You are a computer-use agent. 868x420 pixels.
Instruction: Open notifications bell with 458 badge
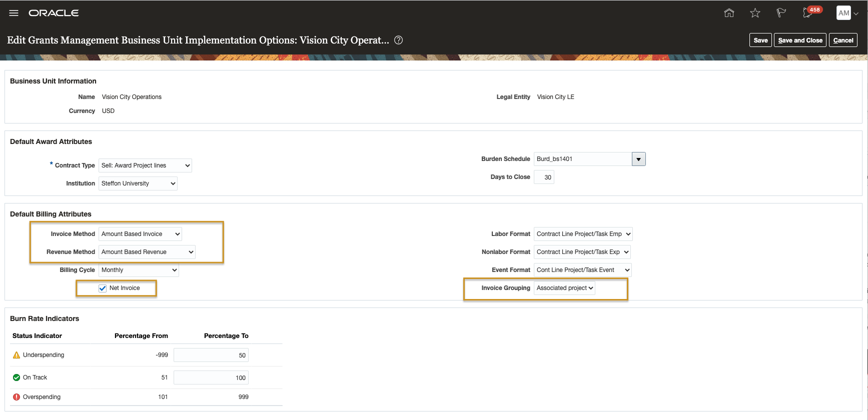coord(807,13)
